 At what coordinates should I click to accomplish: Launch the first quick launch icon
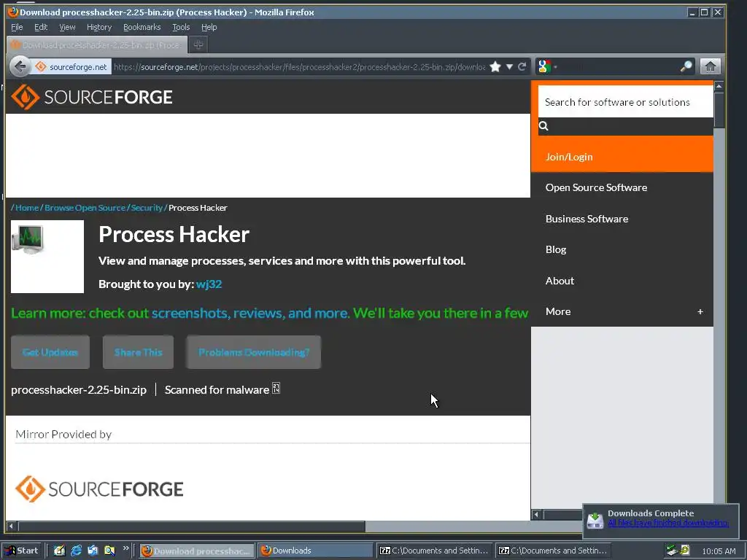pos(59,551)
